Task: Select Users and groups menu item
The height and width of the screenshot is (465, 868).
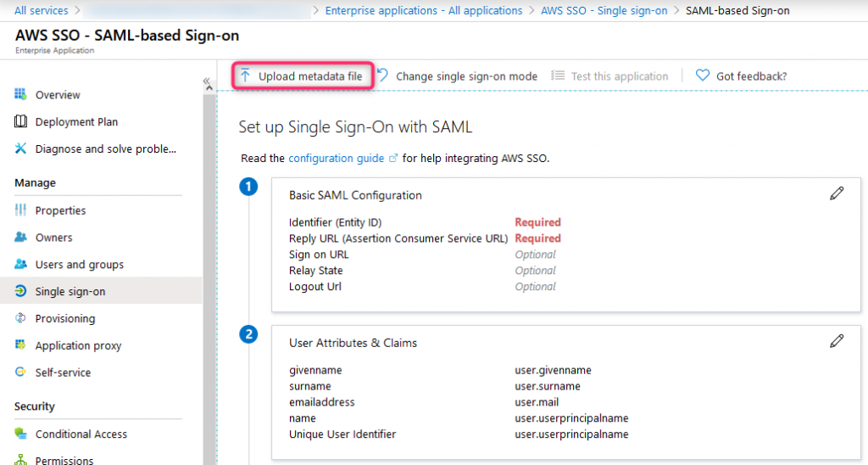Action: pos(79,265)
